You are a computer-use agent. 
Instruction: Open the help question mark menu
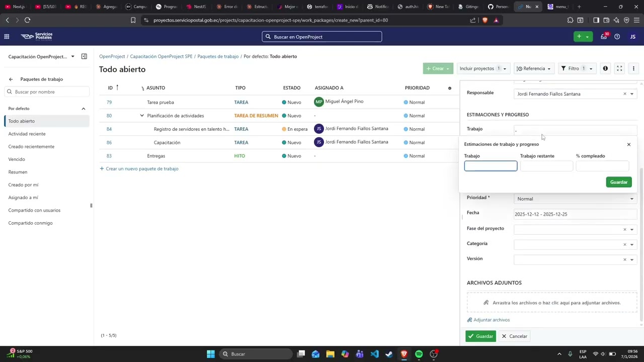coord(617,37)
